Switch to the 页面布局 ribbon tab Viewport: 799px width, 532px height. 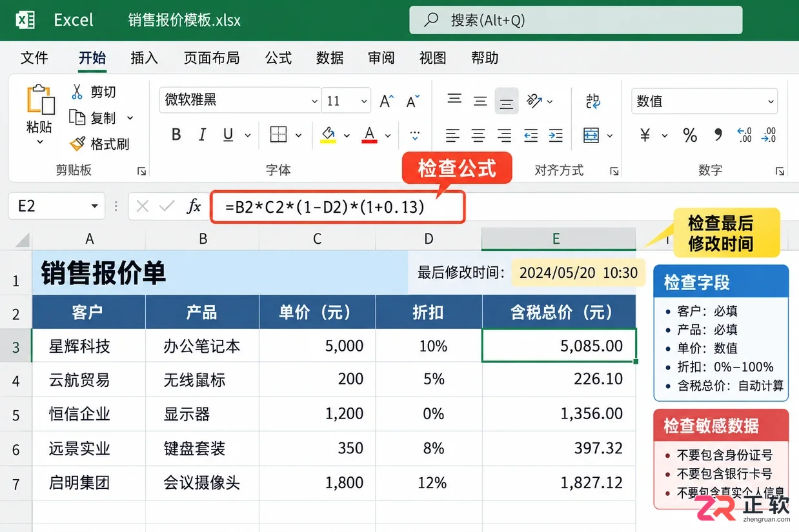[212, 58]
